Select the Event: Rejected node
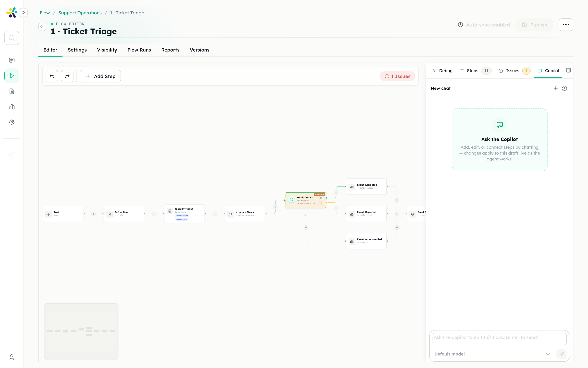The height and width of the screenshot is (368, 588). click(366, 214)
